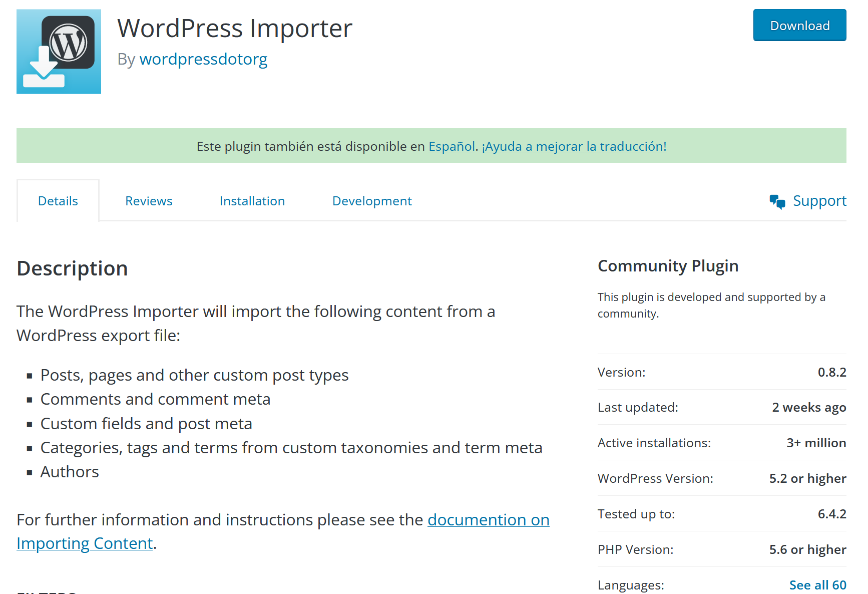
Task: Open the wordpressdotorg author profile
Action: click(203, 59)
